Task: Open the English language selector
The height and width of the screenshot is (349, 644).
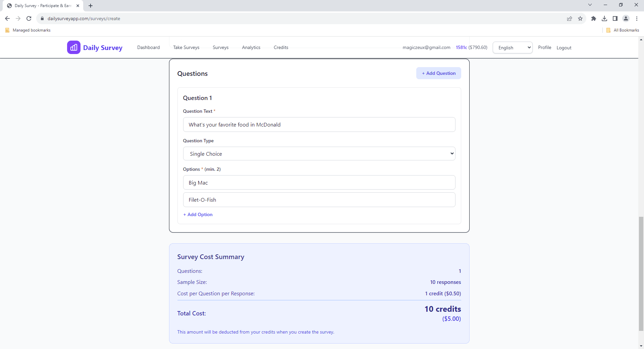Action: [x=512, y=47]
